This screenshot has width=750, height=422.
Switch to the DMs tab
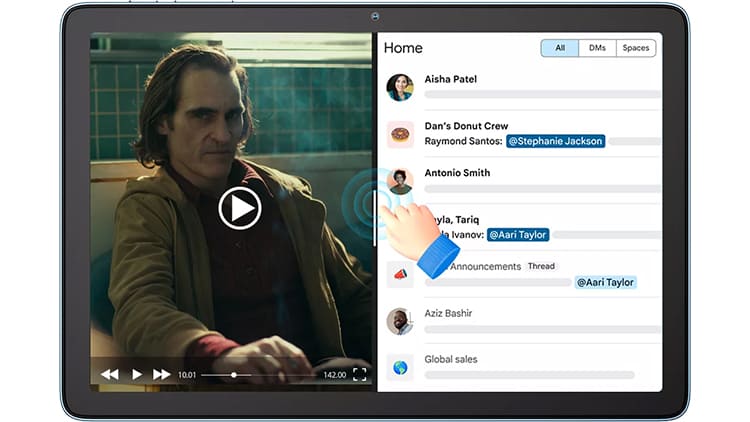pos(597,48)
